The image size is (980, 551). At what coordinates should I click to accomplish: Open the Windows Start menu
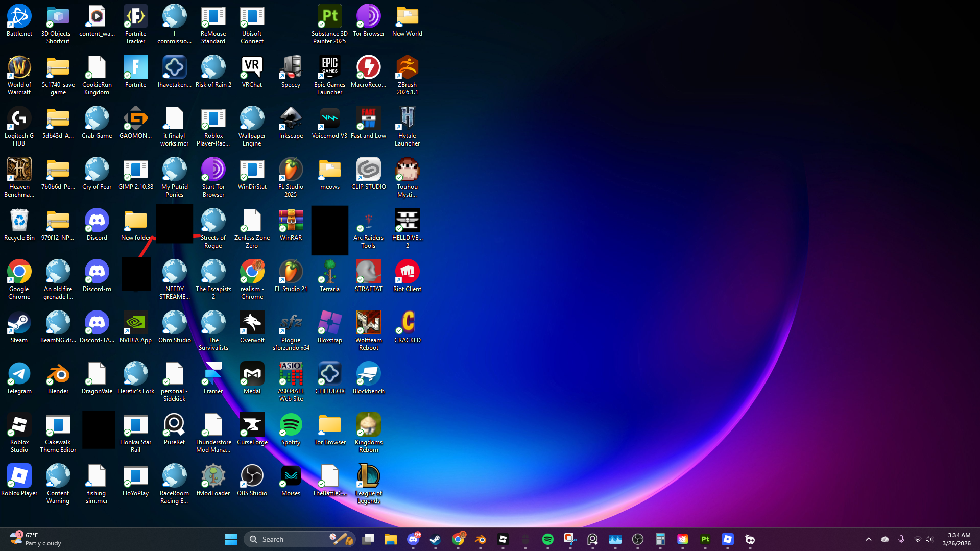[x=231, y=539]
